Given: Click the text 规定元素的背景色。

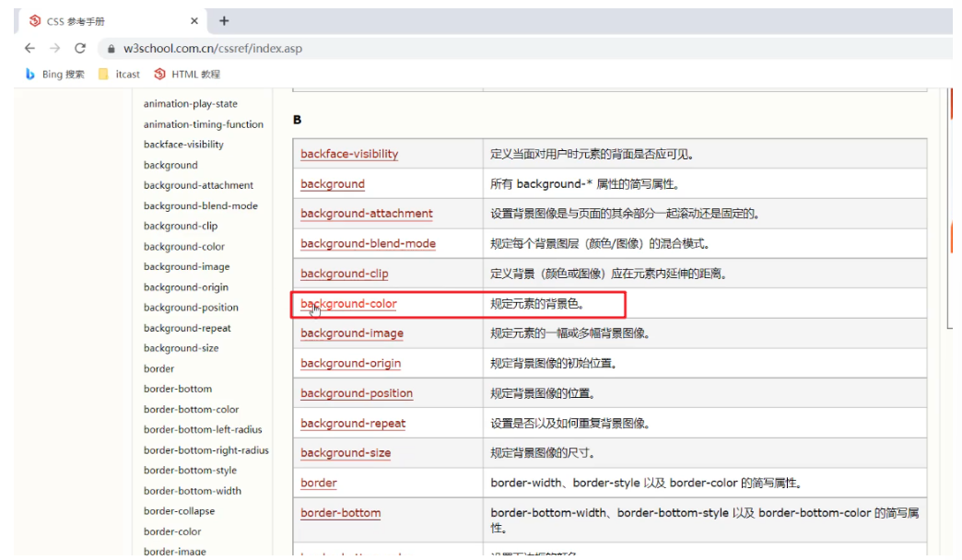Looking at the screenshot, I should (x=537, y=304).
